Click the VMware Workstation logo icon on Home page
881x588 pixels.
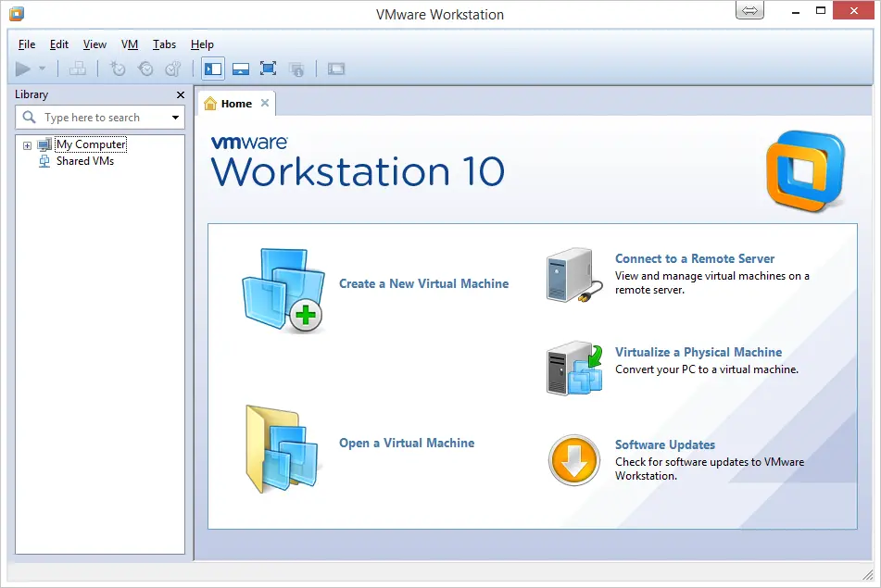(x=806, y=170)
